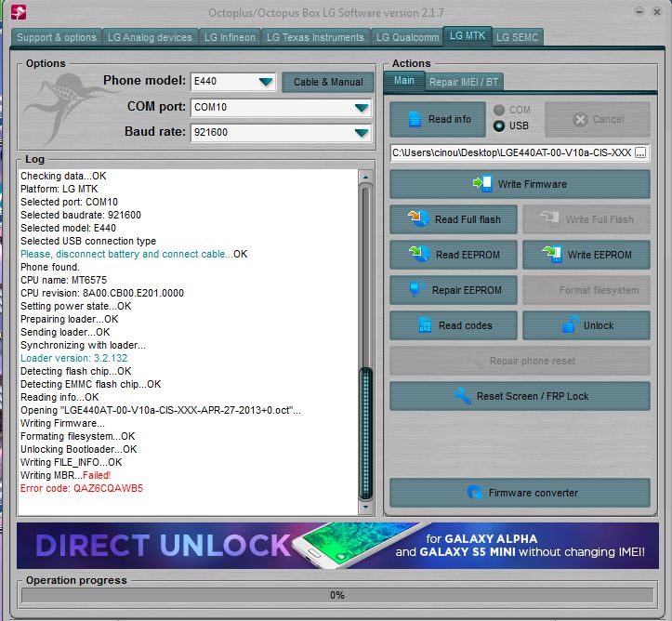Click the Cable & Manual button
The height and width of the screenshot is (621, 672).
coord(328,82)
